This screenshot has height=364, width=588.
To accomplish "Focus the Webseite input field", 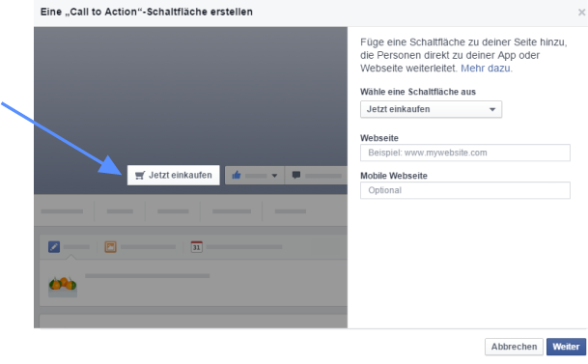I will point(465,153).
